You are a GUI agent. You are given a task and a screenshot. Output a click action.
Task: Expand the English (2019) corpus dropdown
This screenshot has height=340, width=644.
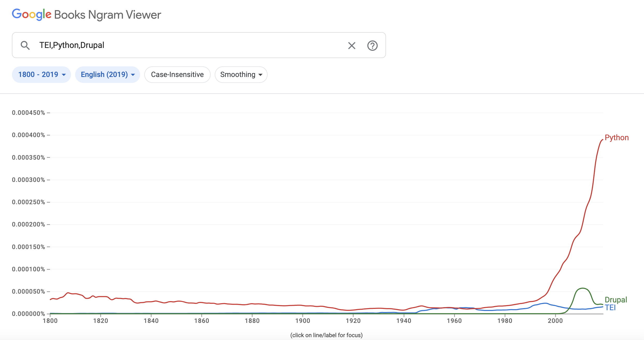point(108,75)
